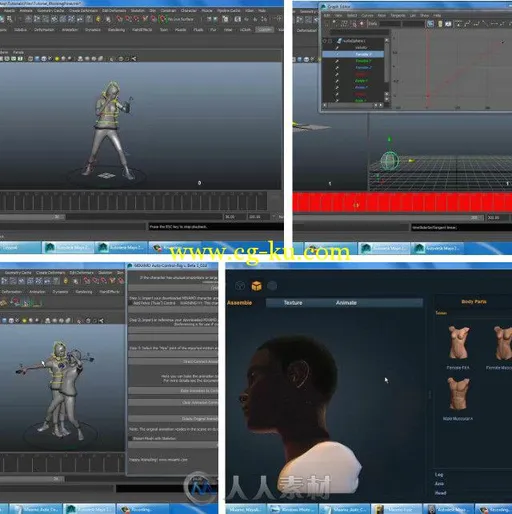512x514 pixels.
Task: Expand the Arm category in Fuse Body Parts
Action: point(439,483)
